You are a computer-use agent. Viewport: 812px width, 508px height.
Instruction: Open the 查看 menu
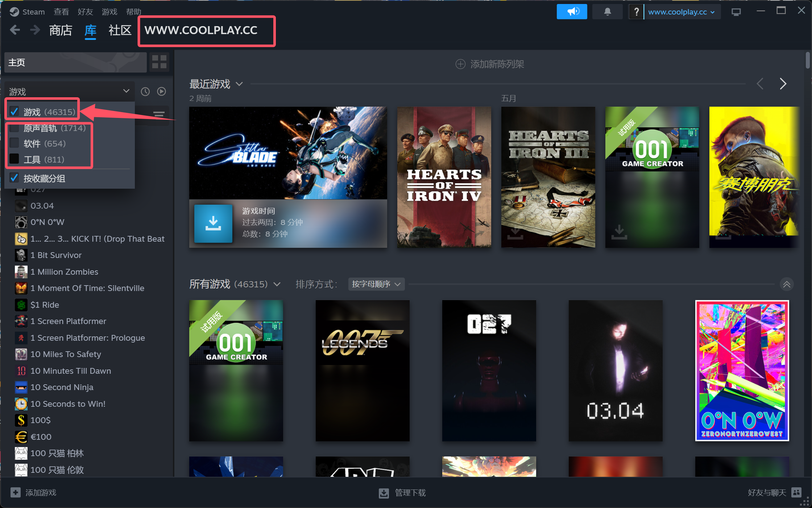tap(61, 12)
